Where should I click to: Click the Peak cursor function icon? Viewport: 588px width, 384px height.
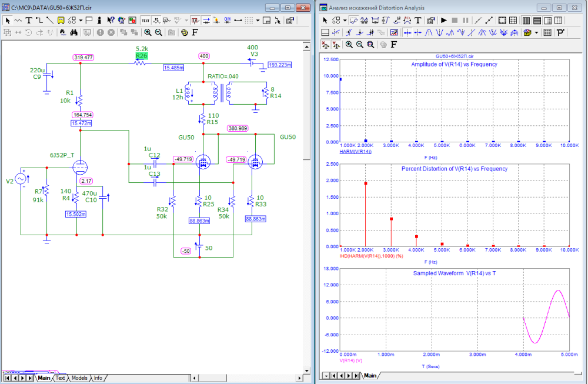[x=430, y=32]
